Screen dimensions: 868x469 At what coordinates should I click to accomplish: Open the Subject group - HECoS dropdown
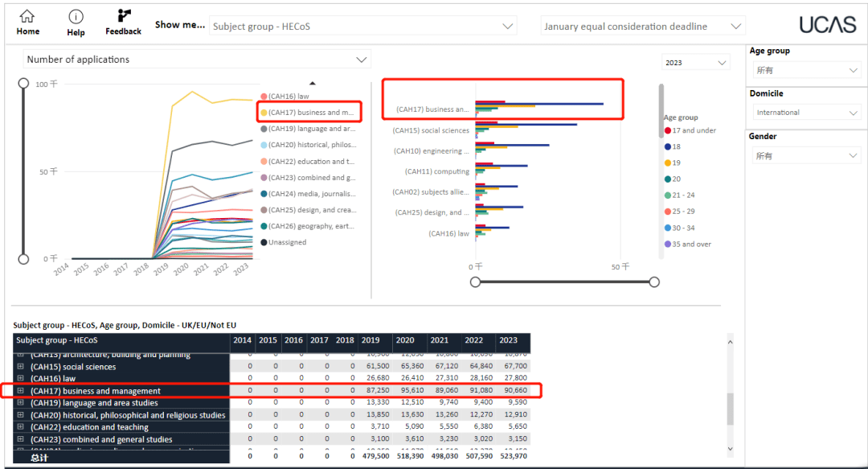(362, 27)
